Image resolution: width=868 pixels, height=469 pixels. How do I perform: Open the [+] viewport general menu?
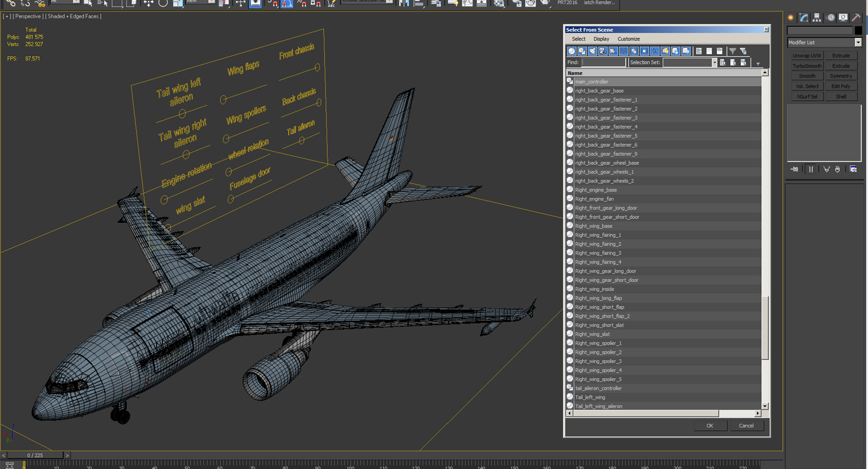pos(6,16)
